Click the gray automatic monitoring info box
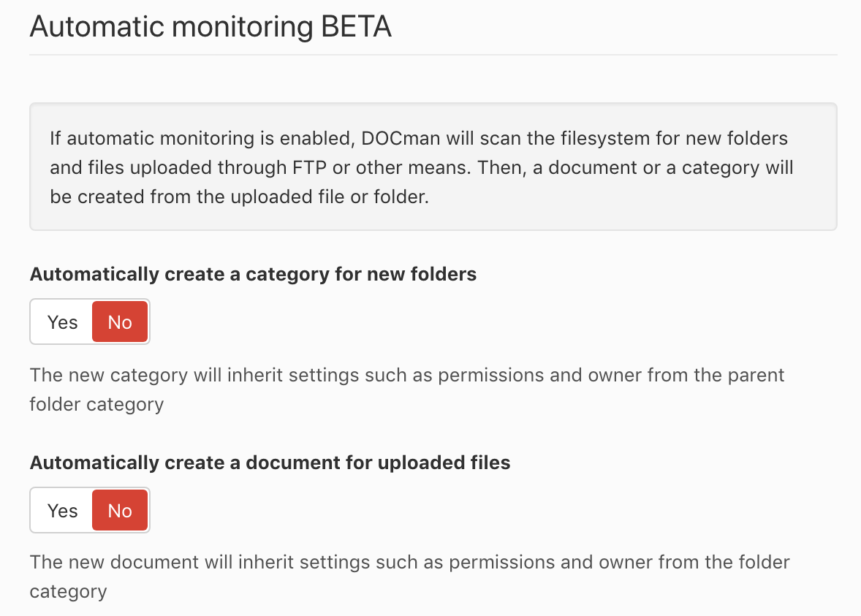 click(x=433, y=167)
